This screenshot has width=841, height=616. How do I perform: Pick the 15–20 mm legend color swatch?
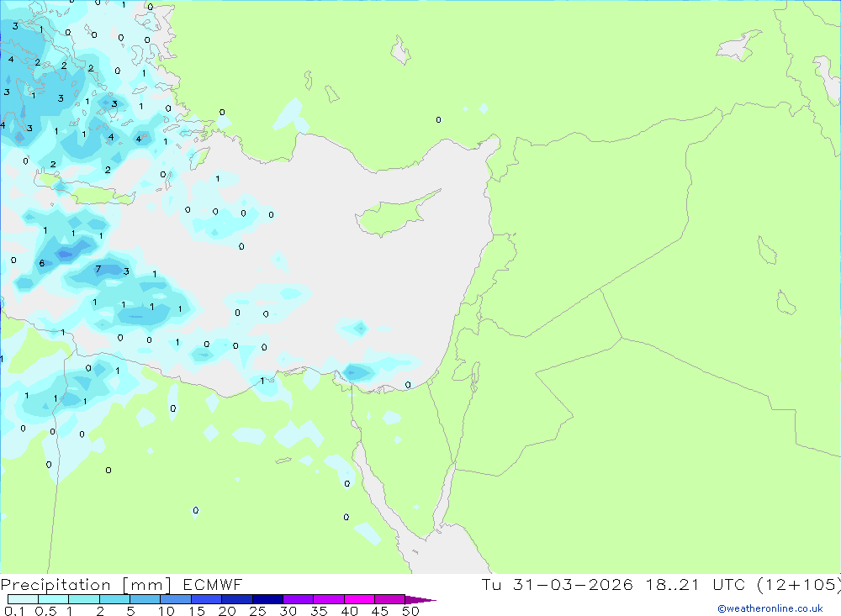pyautogui.click(x=207, y=599)
